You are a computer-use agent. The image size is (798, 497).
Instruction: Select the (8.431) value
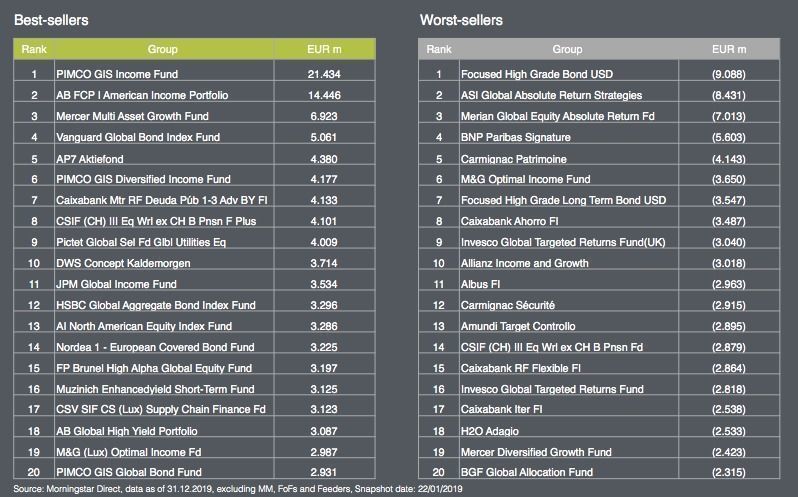click(x=729, y=95)
